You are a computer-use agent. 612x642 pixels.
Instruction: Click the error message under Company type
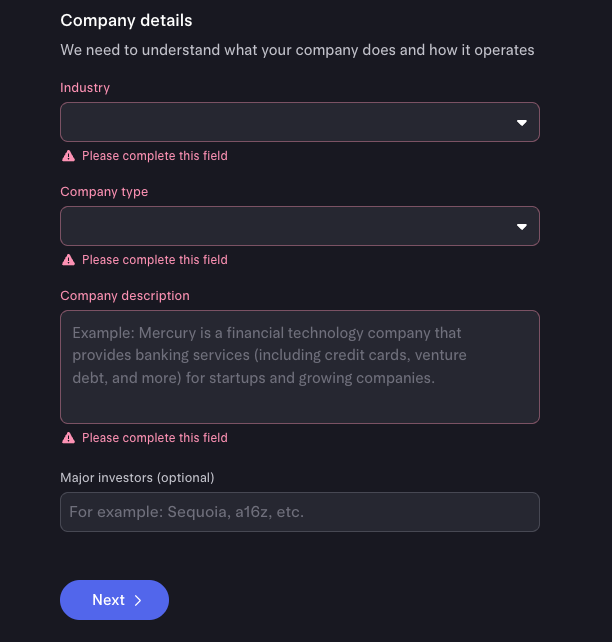pos(155,260)
